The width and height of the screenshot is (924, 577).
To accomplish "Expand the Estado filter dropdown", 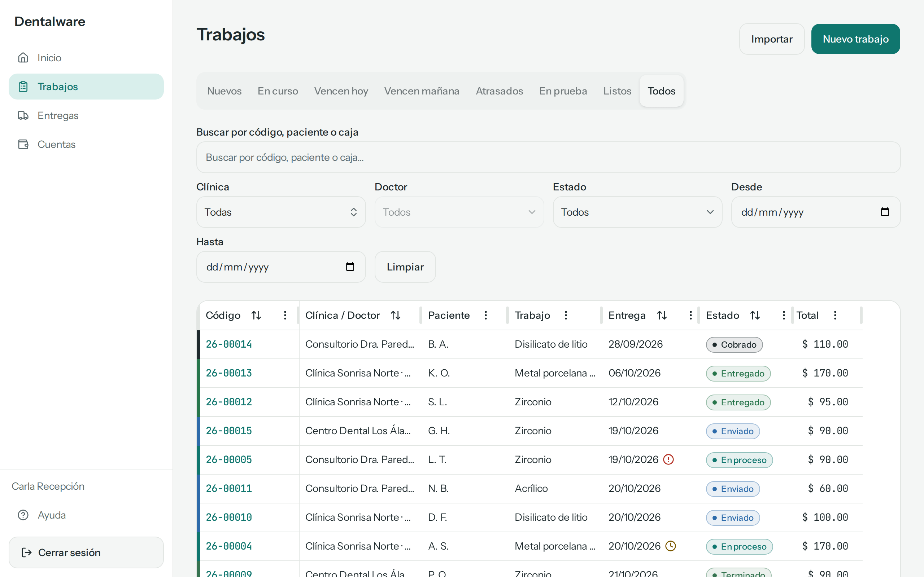I will click(x=637, y=212).
